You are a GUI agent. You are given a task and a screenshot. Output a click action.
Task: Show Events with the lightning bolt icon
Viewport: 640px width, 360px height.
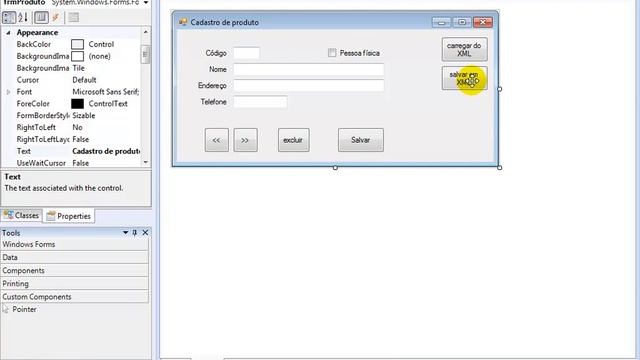(56, 18)
